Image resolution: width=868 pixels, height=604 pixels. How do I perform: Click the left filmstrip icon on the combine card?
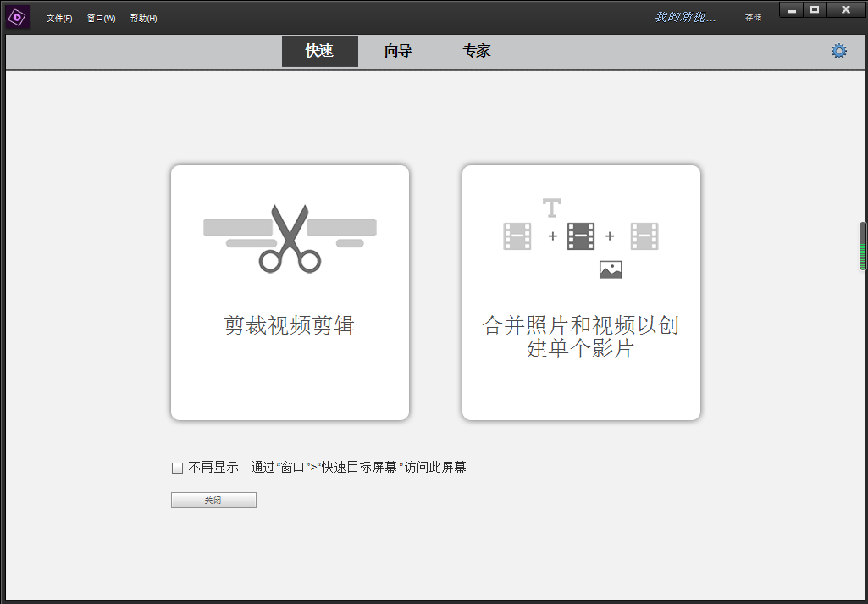[517, 237]
